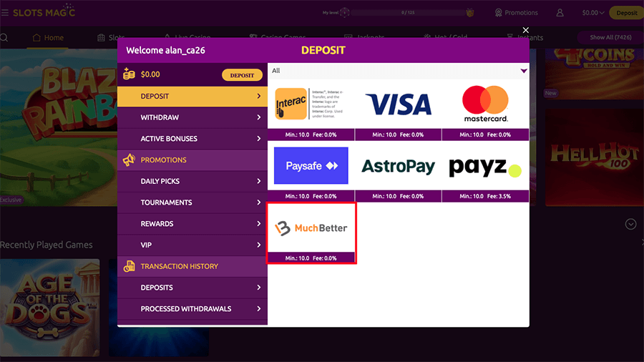The image size is (644, 362).
Task: Click the yellow Deposit button beside balance
Action: (242, 75)
